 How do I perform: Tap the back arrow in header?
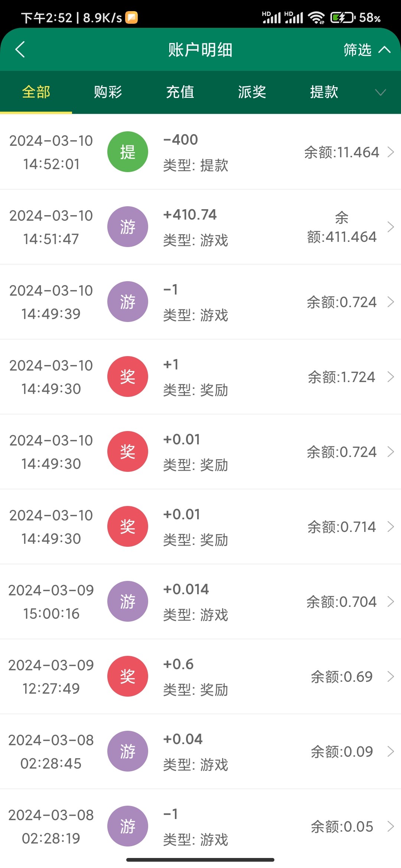tap(20, 50)
